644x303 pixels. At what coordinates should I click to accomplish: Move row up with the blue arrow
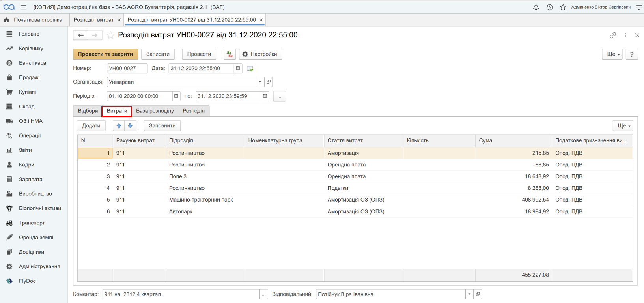pyautogui.click(x=119, y=126)
